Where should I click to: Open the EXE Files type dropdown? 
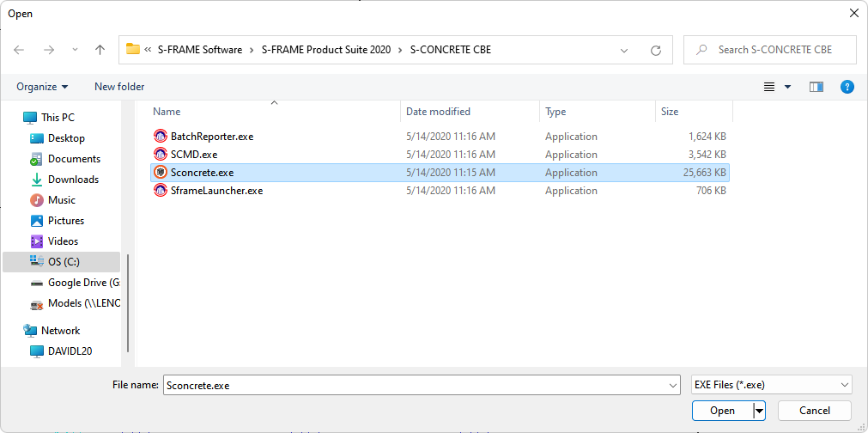pyautogui.click(x=771, y=385)
